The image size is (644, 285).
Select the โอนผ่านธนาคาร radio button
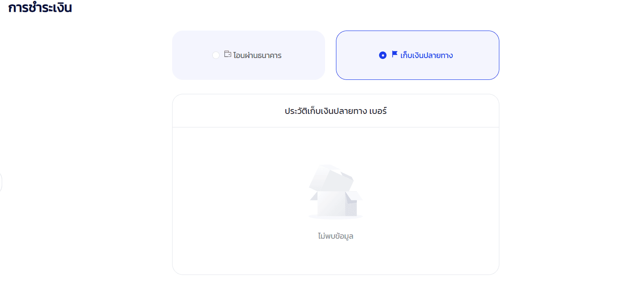tap(216, 55)
